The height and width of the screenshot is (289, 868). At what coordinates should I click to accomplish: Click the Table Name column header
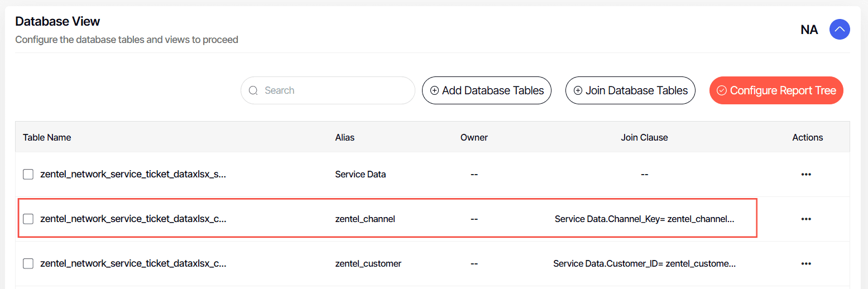point(47,137)
